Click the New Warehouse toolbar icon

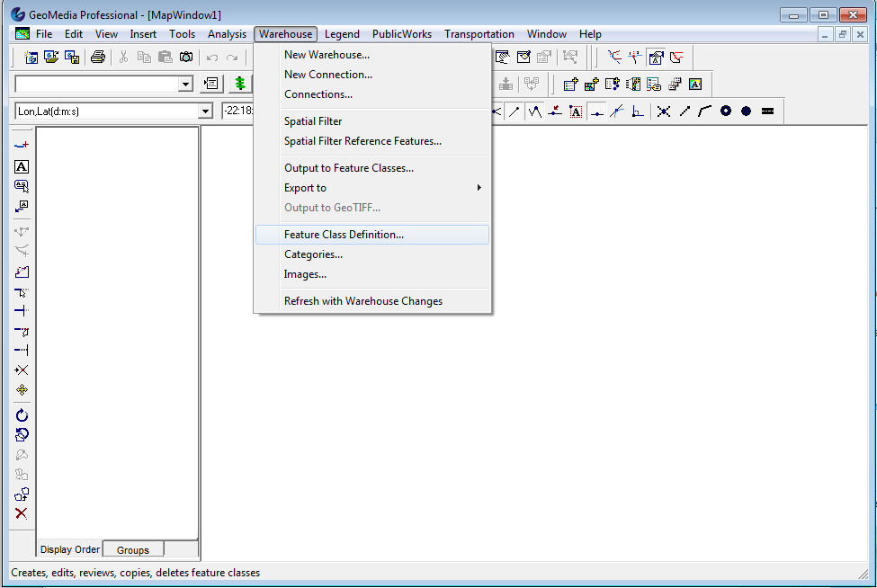(x=30, y=56)
